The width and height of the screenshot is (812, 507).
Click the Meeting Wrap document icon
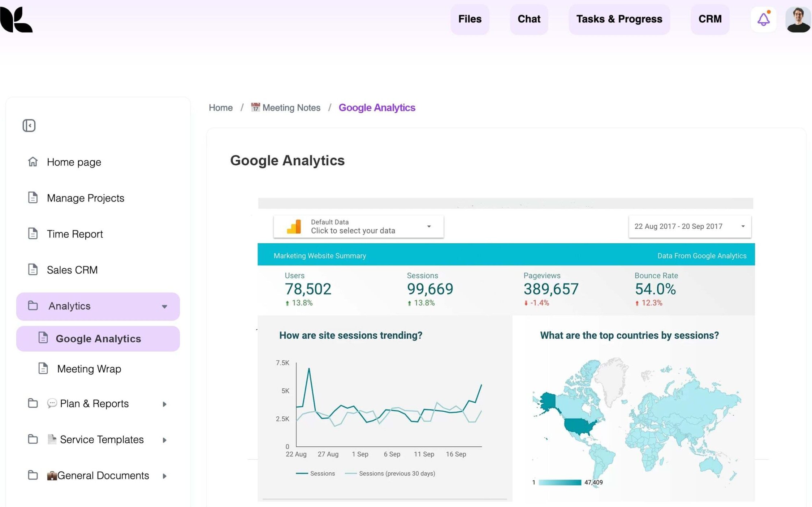tap(43, 368)
